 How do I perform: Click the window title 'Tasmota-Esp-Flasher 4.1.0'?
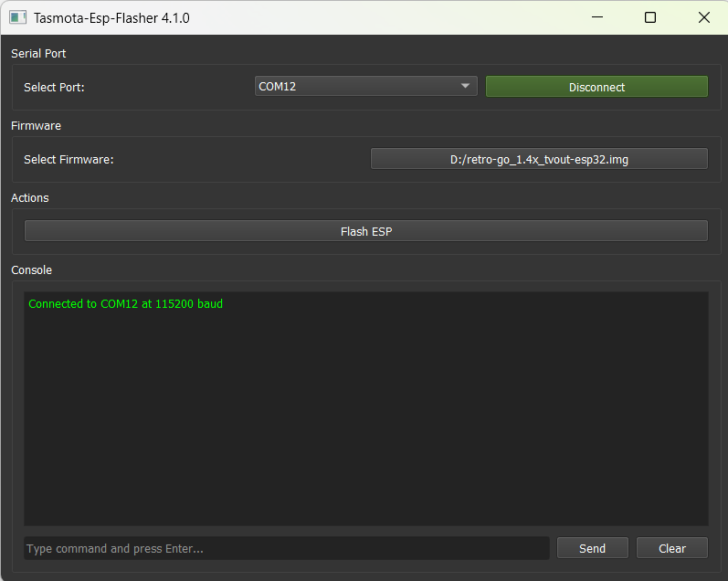tap(111, 18)
